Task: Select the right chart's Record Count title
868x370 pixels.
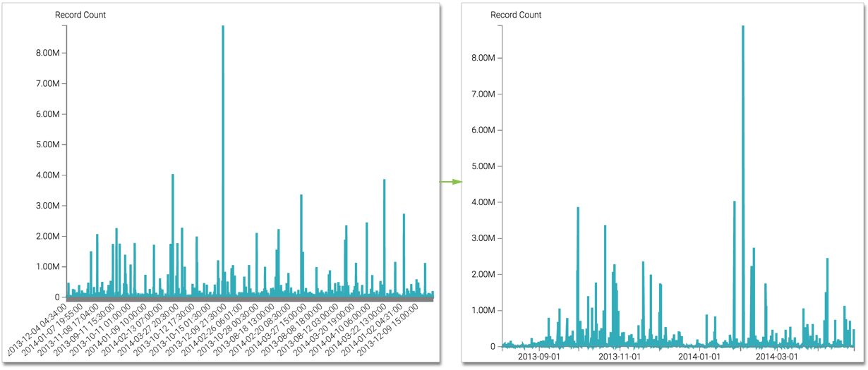Action: click(x=516, y=15)
